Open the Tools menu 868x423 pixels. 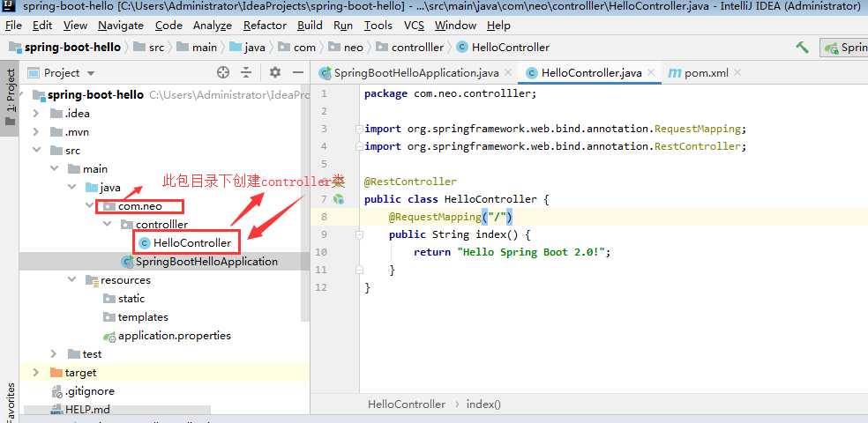(378, 26)
